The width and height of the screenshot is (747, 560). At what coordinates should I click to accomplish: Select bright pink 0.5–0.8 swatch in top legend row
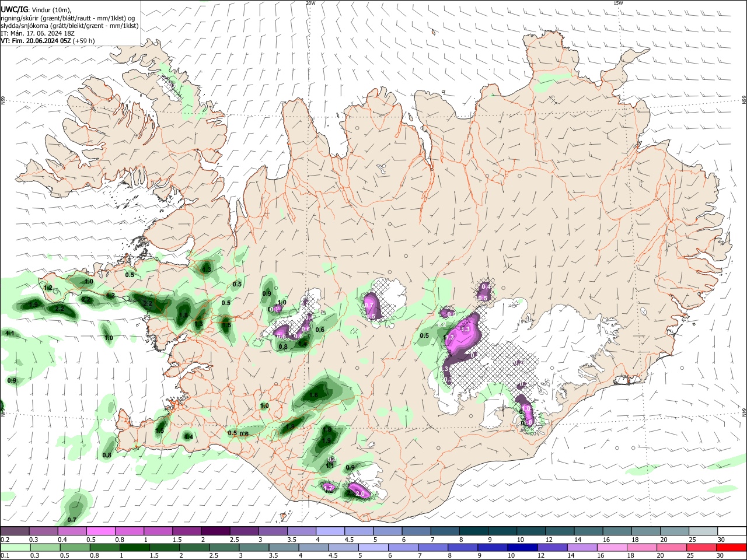point(101,531)
